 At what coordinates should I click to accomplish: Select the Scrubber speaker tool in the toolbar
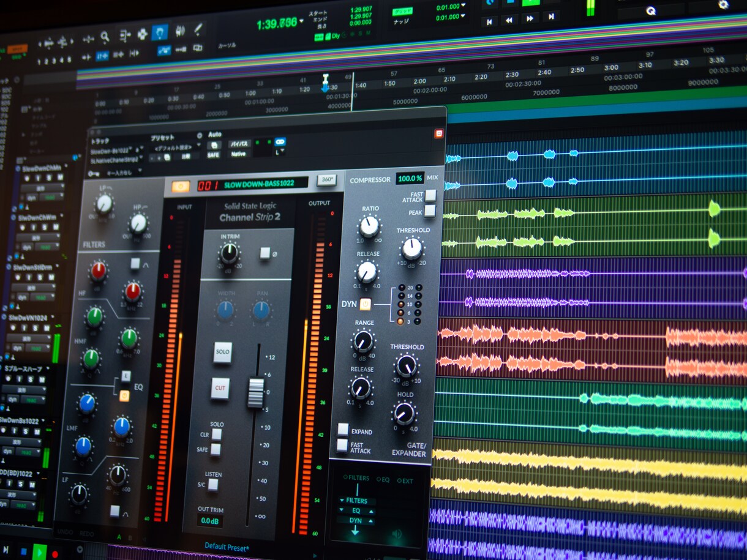[x=179, y=31]
